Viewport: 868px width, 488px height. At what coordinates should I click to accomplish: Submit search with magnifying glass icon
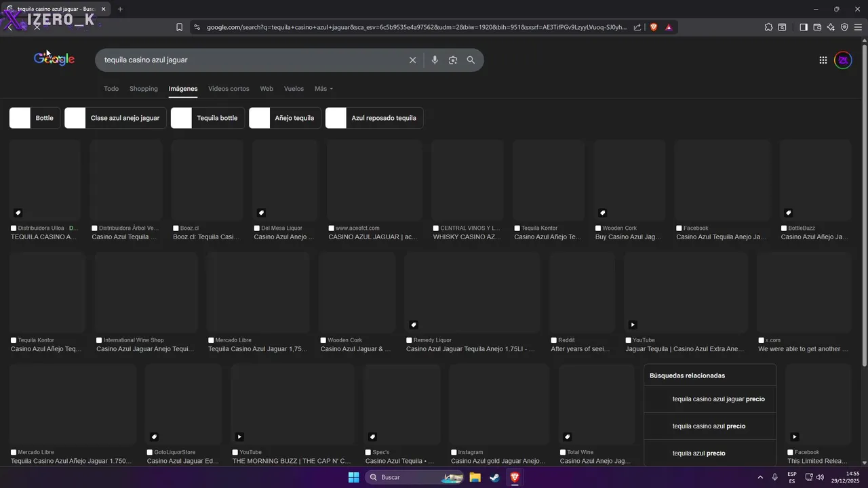(471, 60)
